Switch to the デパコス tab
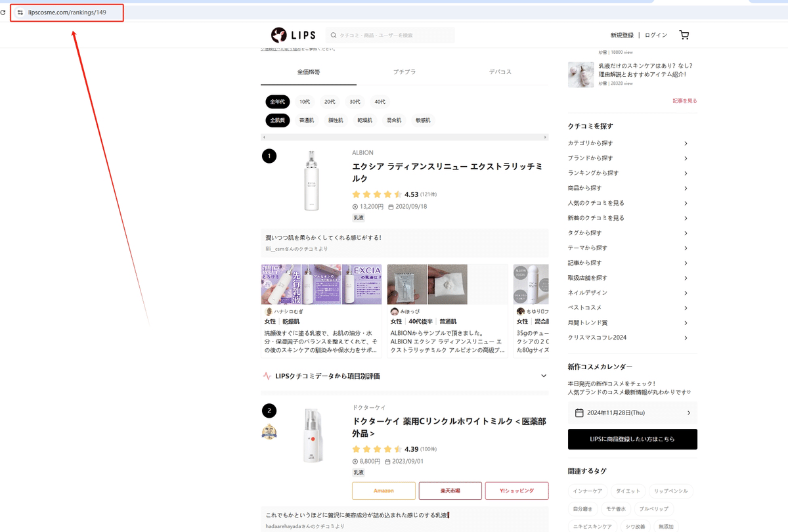 [x=500, y=72]
